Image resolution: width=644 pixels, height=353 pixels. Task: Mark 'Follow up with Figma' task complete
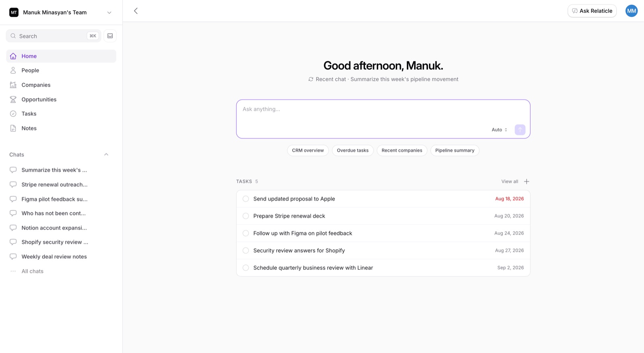pos(246,233)
